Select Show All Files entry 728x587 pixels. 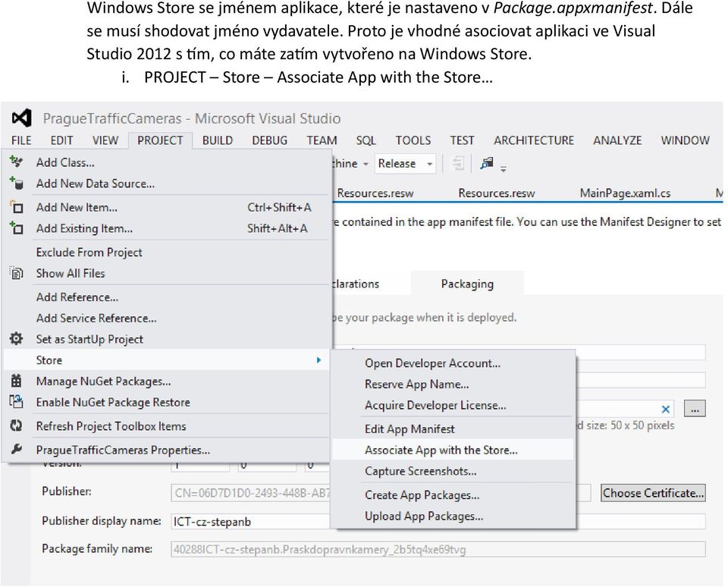click(x=167, y=273)
